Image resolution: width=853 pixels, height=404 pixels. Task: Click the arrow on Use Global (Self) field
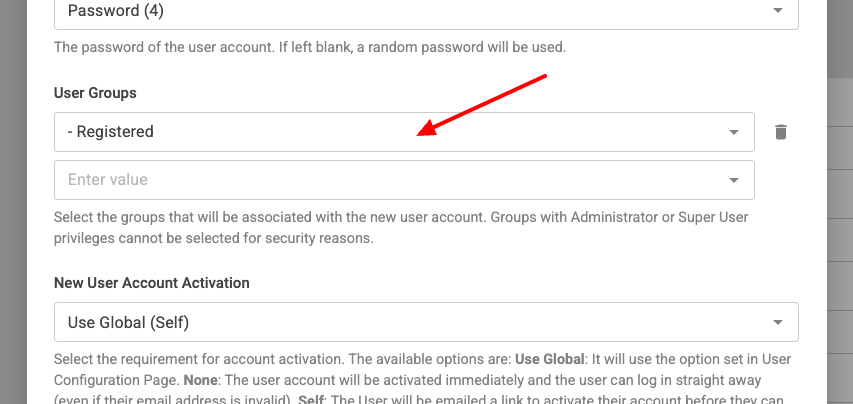778,322
